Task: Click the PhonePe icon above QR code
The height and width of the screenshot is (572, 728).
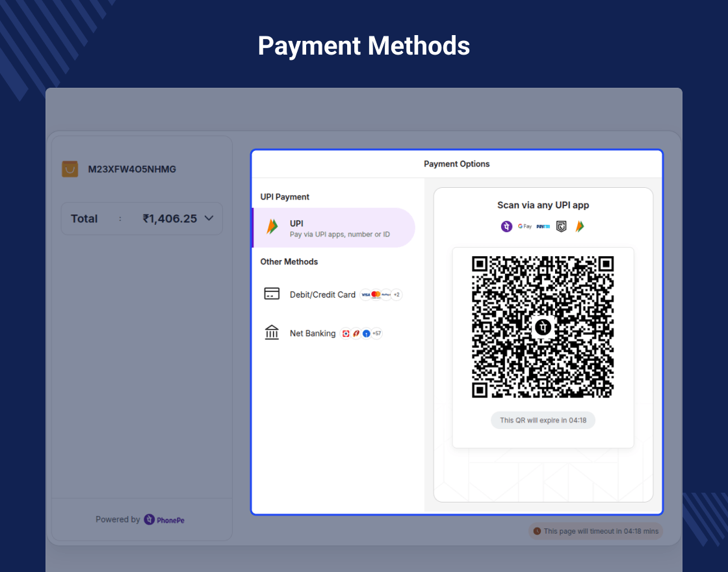Action: pos(506,226)
